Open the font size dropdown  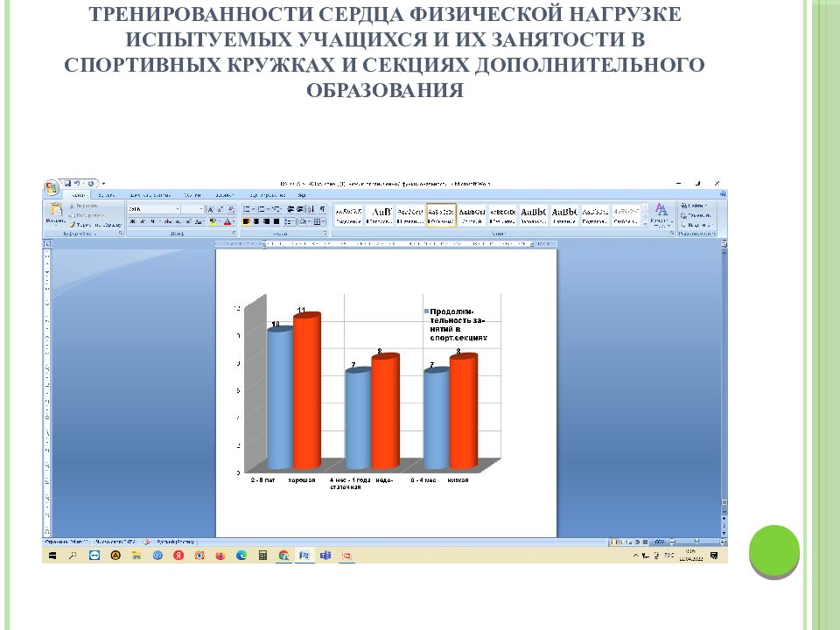pos(200,209)
